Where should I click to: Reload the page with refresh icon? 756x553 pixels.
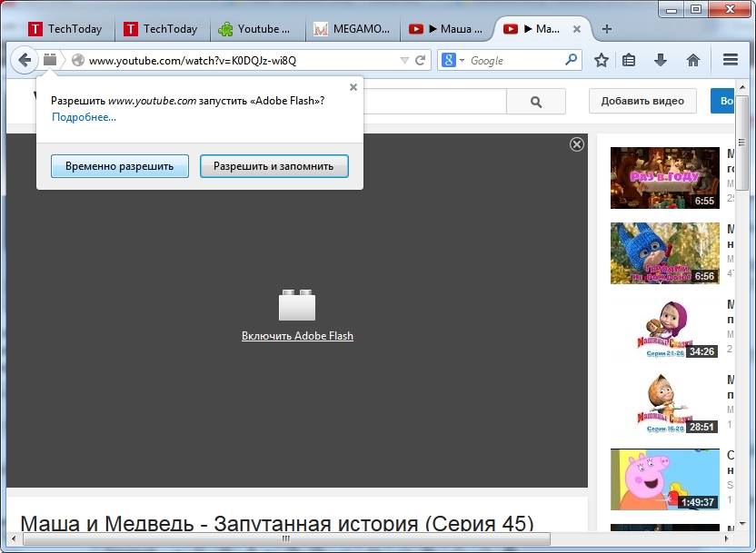421,61
